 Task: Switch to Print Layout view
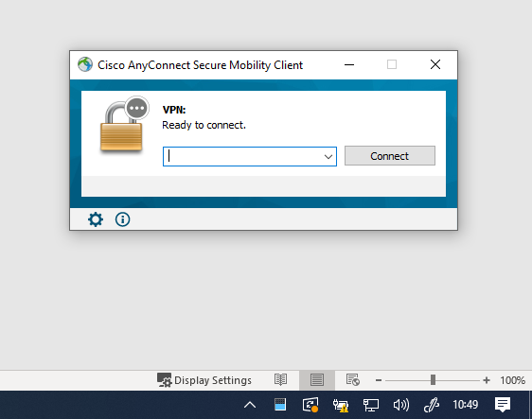(x=317, y=380)
